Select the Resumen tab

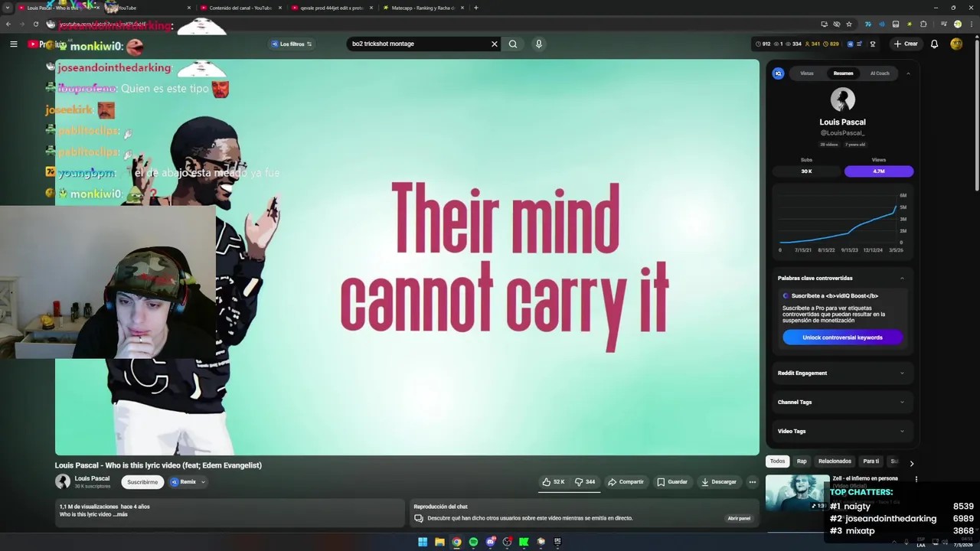843,73
